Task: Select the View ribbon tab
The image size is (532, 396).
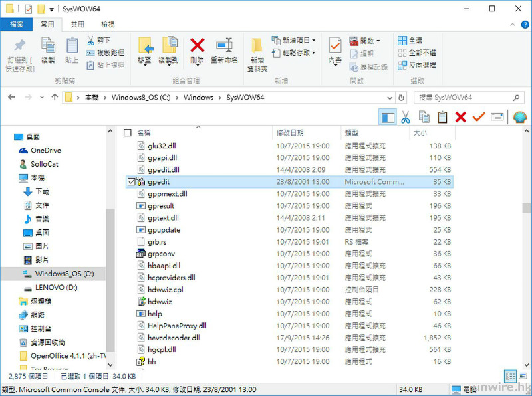Action: pyautogui.click(x=108, y=24)
